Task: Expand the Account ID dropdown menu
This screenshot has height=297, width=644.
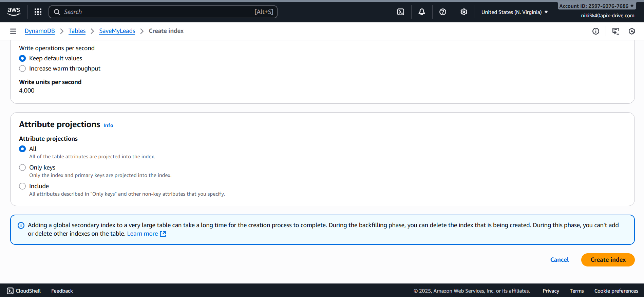Action: pos(596,6)
